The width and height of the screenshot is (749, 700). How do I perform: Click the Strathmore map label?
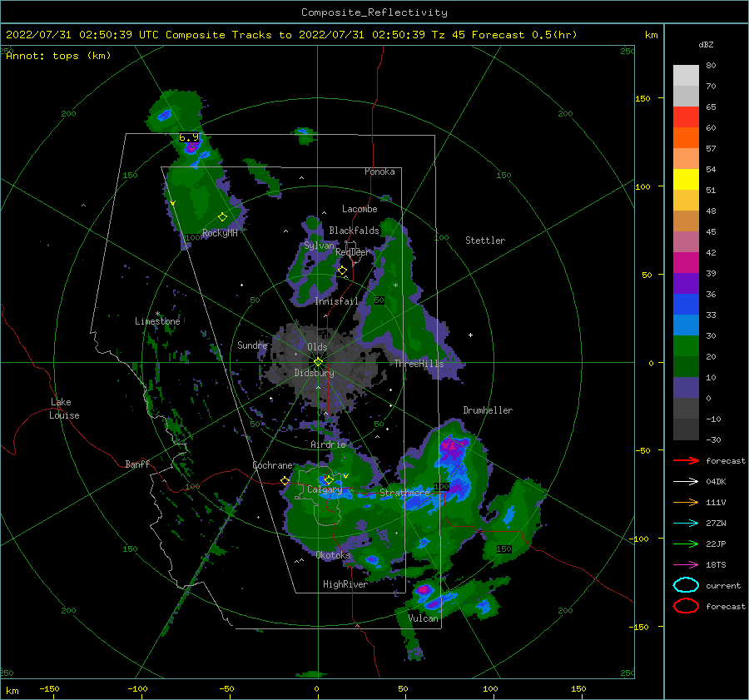tap(404, 492)
